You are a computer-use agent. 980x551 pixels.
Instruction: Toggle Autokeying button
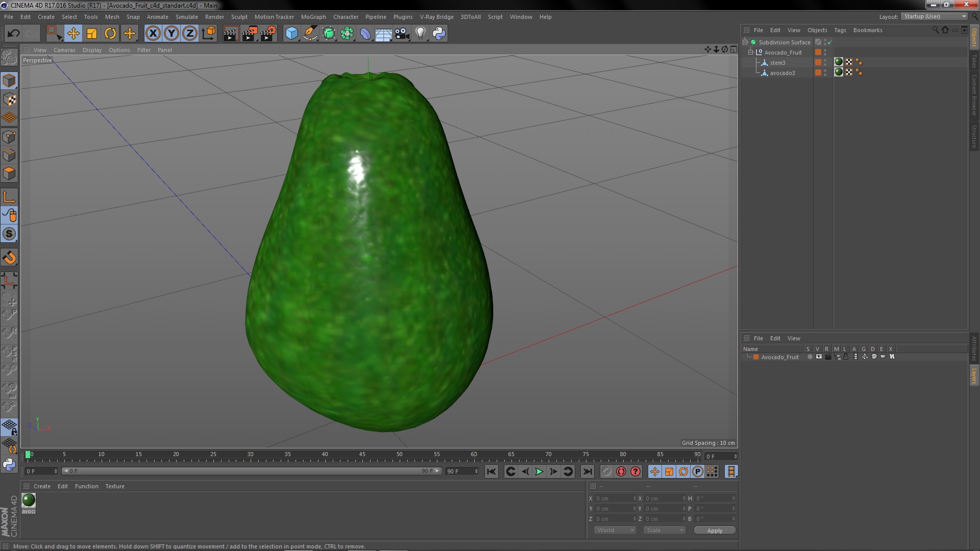pyautogui.click(x=621, y=472)
